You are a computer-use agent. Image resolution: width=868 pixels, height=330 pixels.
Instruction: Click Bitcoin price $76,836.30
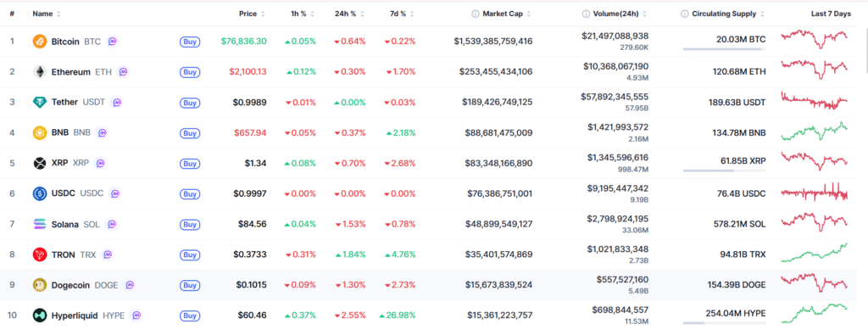[243, 42]
